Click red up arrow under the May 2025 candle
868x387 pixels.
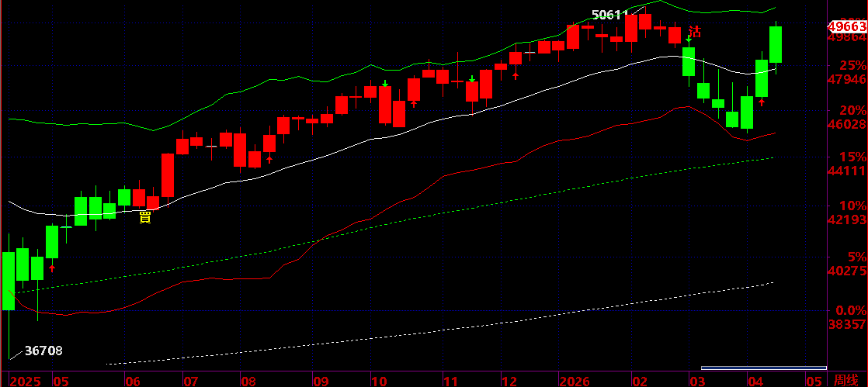pos(52,268)
